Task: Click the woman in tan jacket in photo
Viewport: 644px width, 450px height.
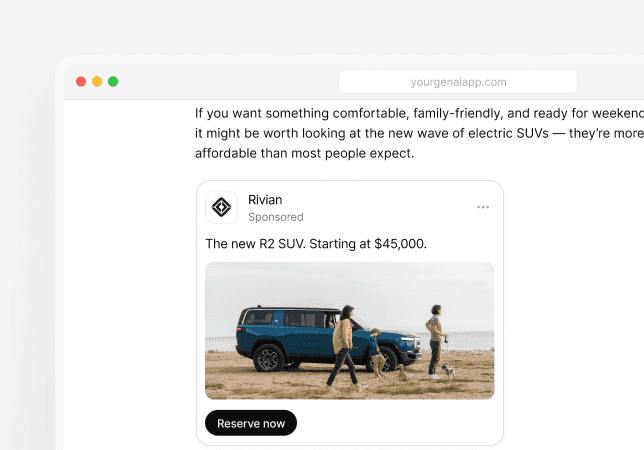Action: click(x=344, y=347)
